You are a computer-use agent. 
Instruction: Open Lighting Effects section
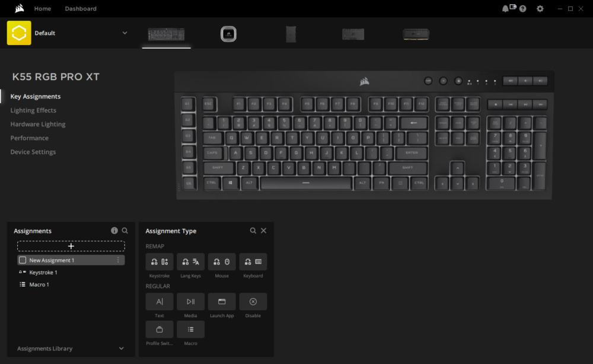point(33,110)
